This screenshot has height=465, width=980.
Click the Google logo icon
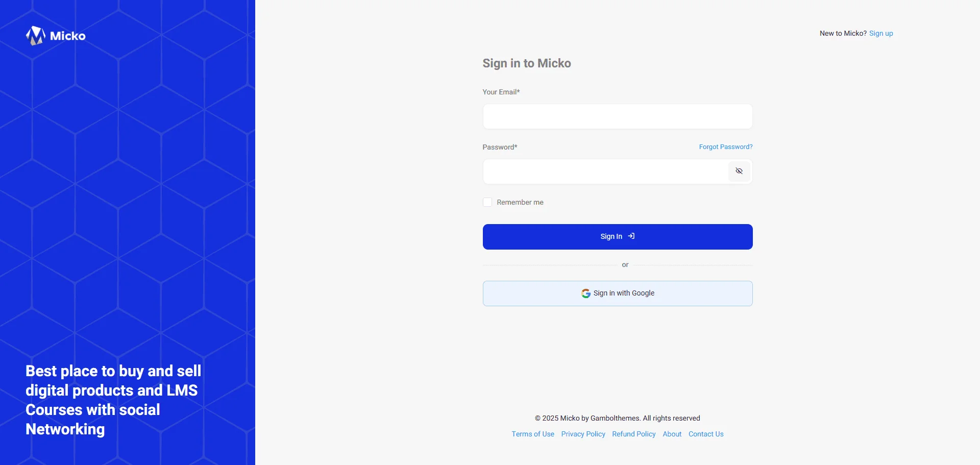pos(585,293)
